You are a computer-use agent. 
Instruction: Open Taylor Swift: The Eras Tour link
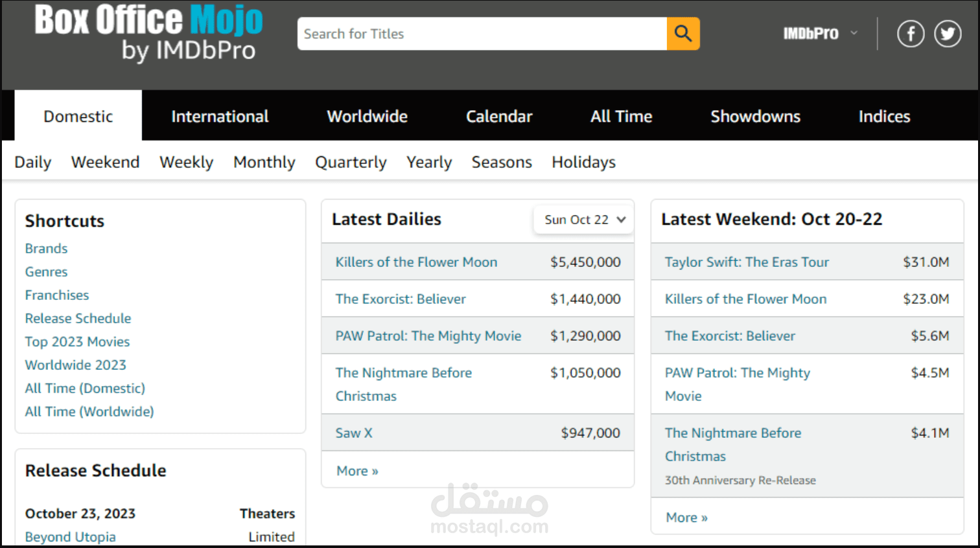pyautogui.click(x=747, y=262)
